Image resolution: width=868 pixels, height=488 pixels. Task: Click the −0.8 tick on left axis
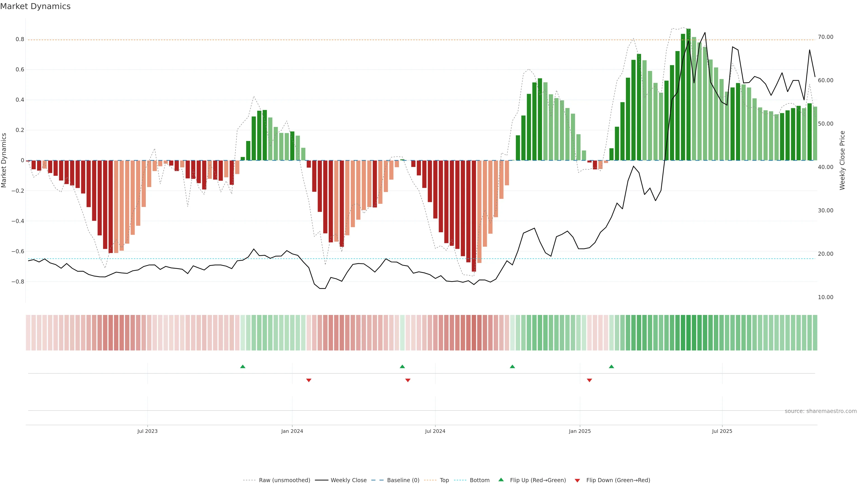click(x=18, y=282)
